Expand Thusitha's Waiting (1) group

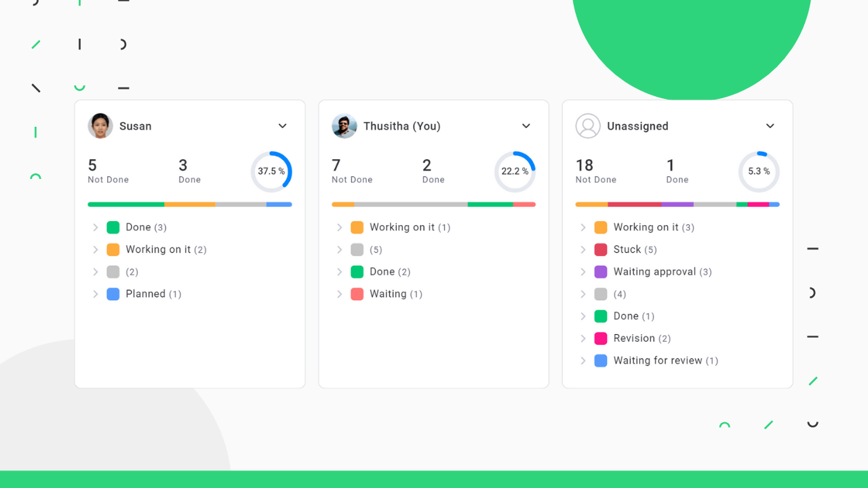coord(340,294)
